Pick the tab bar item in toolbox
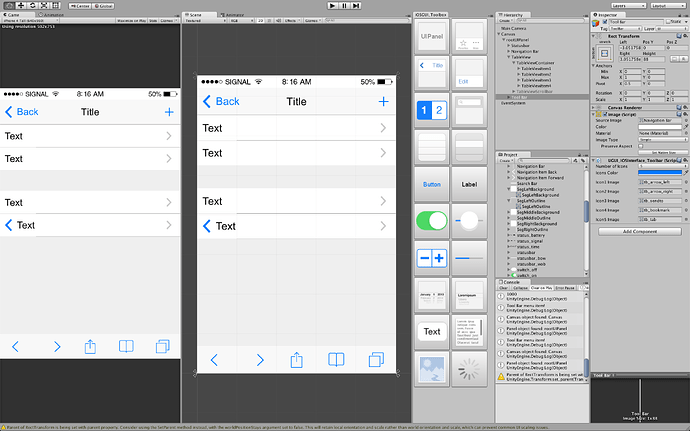 (469, 36)
